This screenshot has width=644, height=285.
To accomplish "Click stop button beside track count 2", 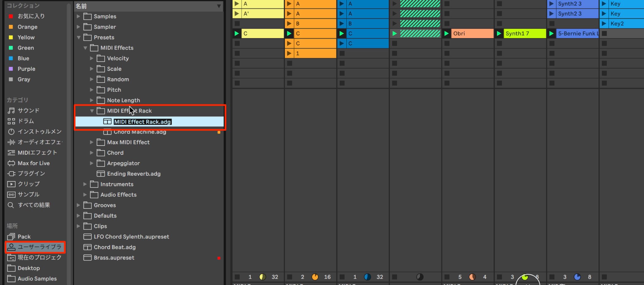I will [289, 277].
